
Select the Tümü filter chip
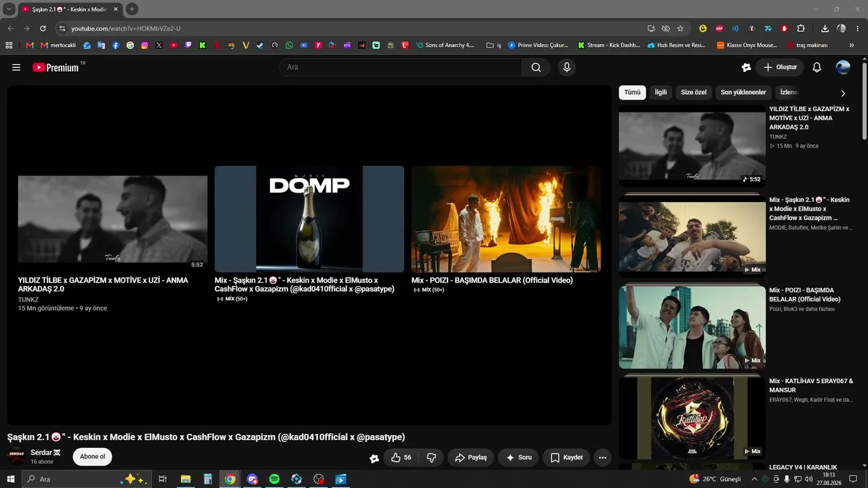pos(632,92)
